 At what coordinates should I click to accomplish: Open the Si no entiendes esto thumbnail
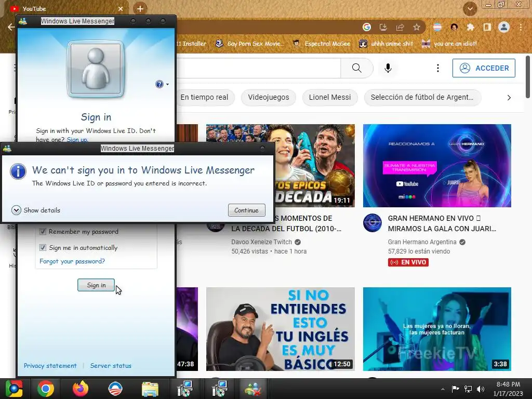click(280, 329)
